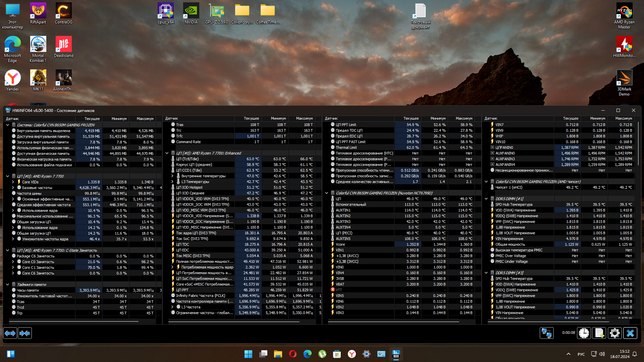Collapse the Система: Colorful CVN B650M group
The image size is (644, 362).
point(7,125)
